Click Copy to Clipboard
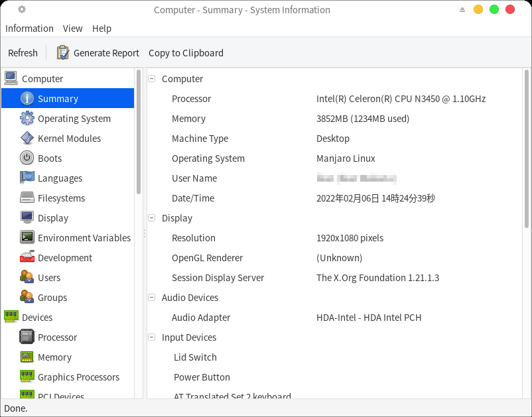This screenshot has width=532, height=417. pyautogui.click(x=186, y=53)
